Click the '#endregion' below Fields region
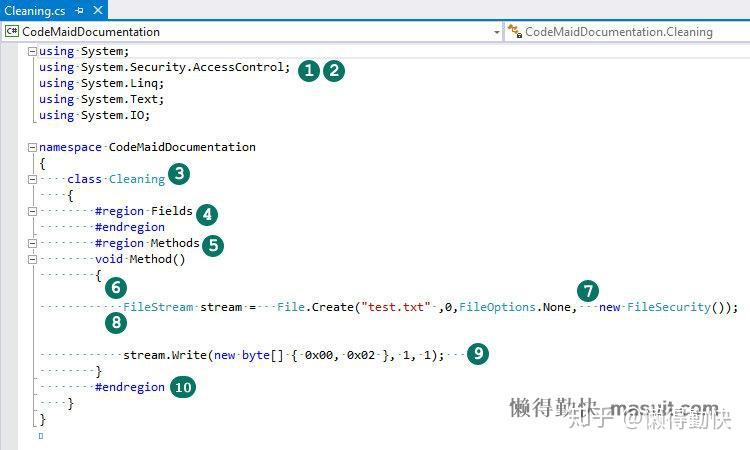The height and width of the screenshot is (450, 750). [x=130, y=227]
